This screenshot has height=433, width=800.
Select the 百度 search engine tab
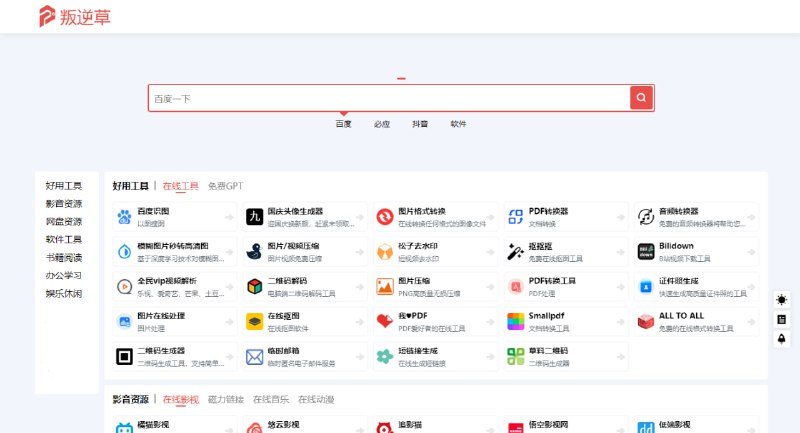[343, 124]
